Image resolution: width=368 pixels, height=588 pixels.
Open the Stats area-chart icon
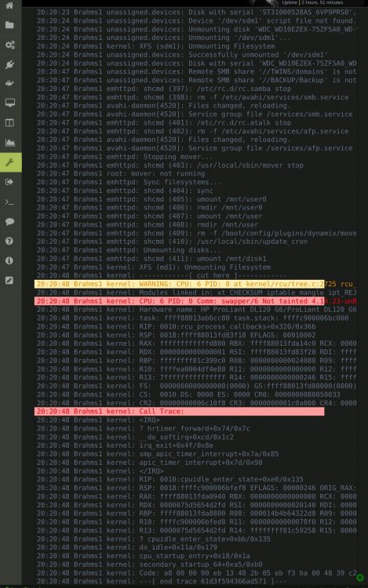[x=9, y=143]
